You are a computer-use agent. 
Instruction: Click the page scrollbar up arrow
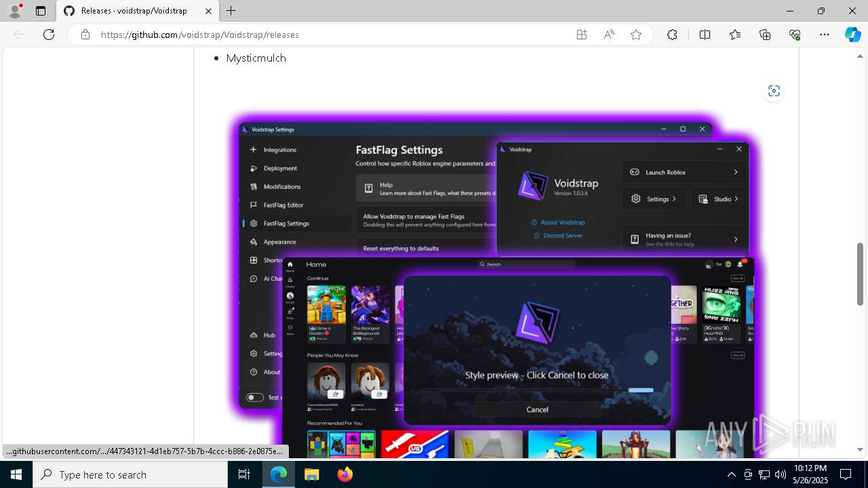(x=861, y=55)
